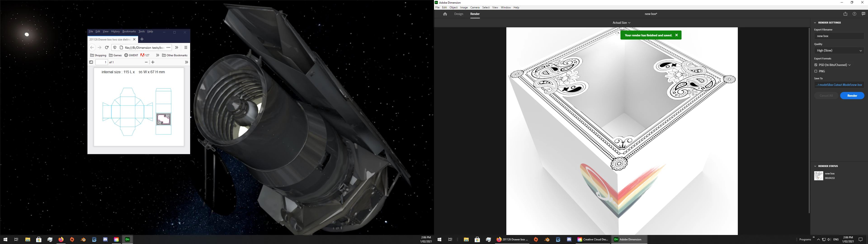Click the Home icon in Dimension
Viewport: 868px width, 244px height.
click(445, 14)
